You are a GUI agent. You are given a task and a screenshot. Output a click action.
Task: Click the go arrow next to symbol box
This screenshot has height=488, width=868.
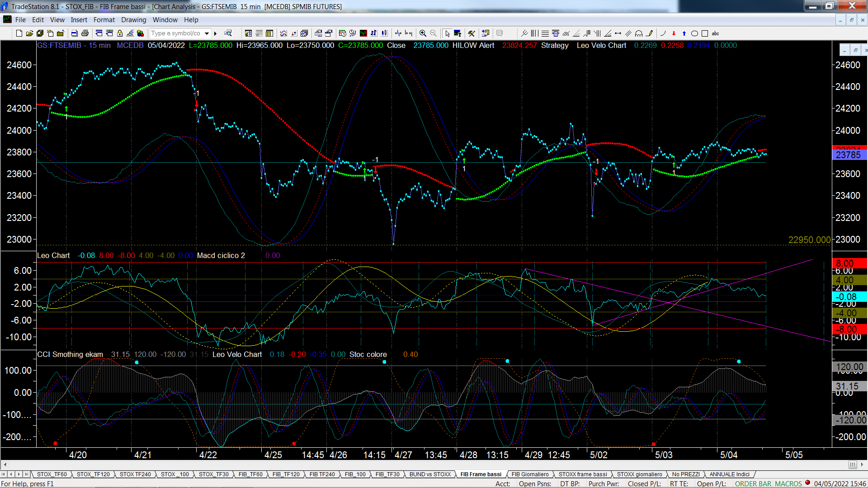[216, 33]
